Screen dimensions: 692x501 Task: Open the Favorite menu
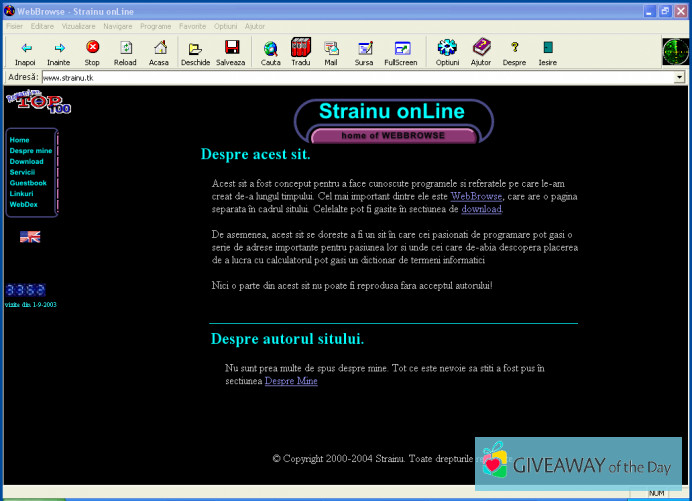click(x=193, y=26)
